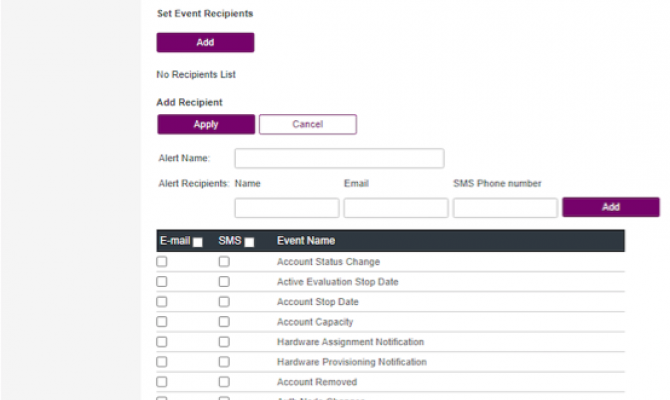Enable E-mail for Account Status Change
This screenshot has height=400, width=670.
point(162,262)
